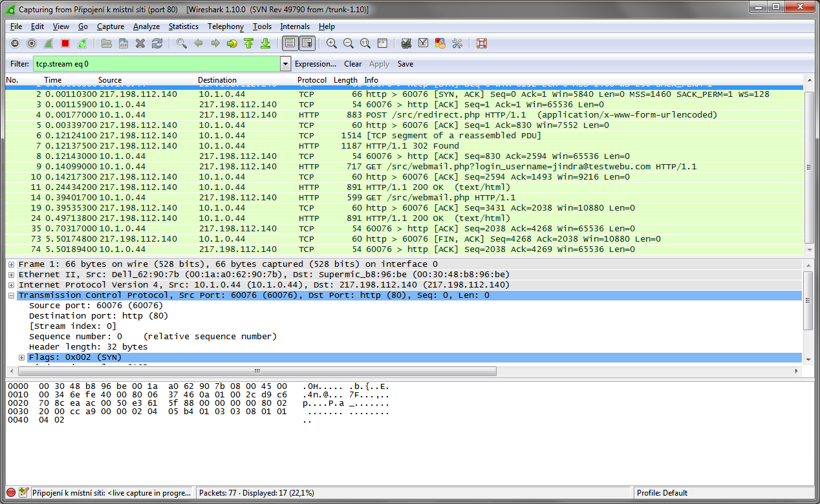Sort packets by Source column header

147,80
